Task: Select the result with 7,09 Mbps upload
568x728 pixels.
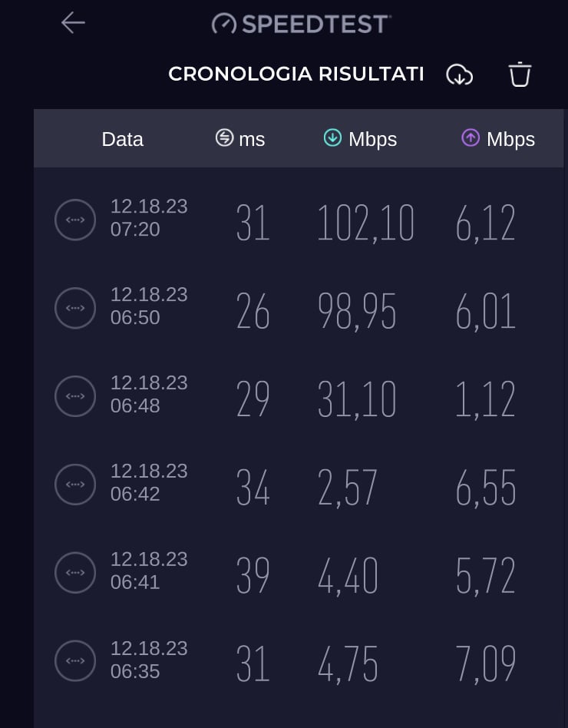Action: [299, 661]
